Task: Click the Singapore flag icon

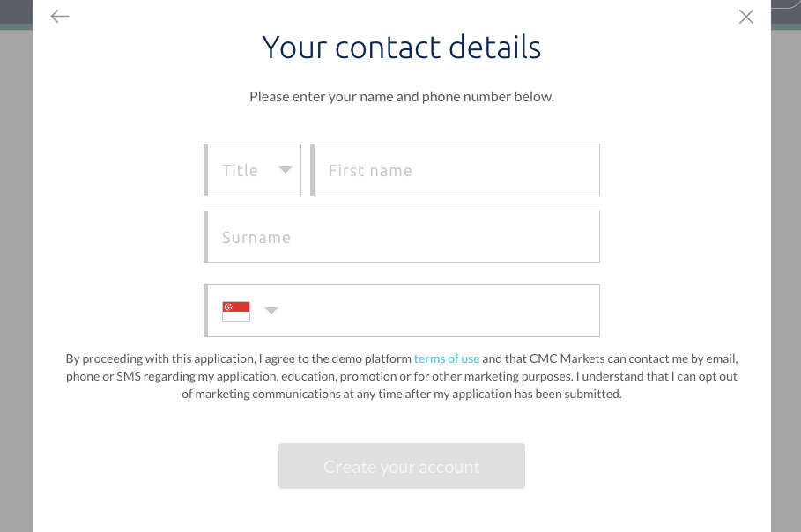Action: [x=236, y=312]
